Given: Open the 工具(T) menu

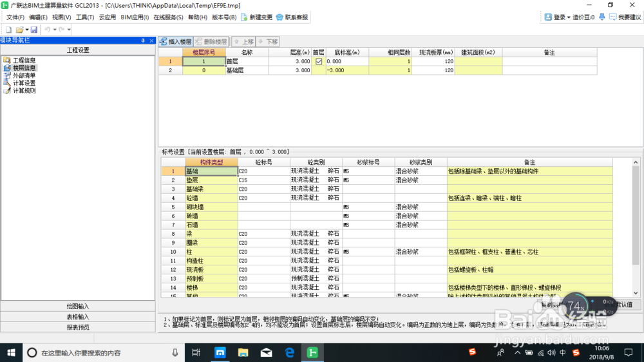Looking at the screenshot, I should (x=85, y=17).
